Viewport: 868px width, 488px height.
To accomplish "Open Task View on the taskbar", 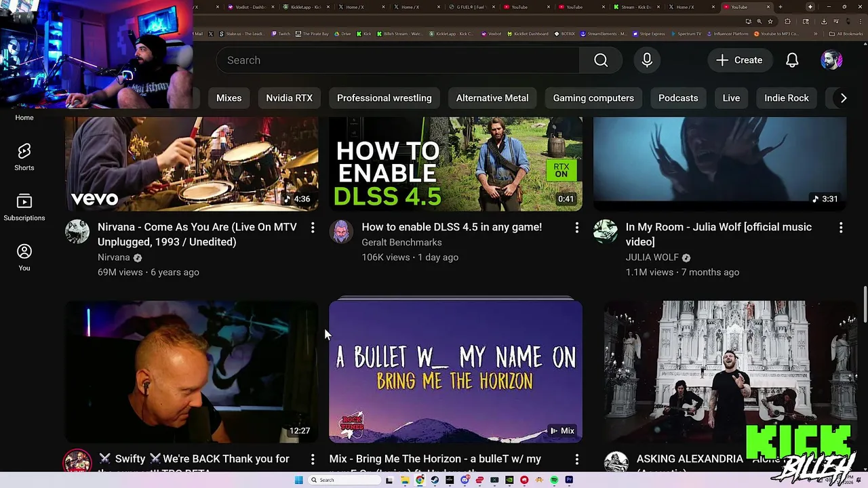I will point(389,480).
